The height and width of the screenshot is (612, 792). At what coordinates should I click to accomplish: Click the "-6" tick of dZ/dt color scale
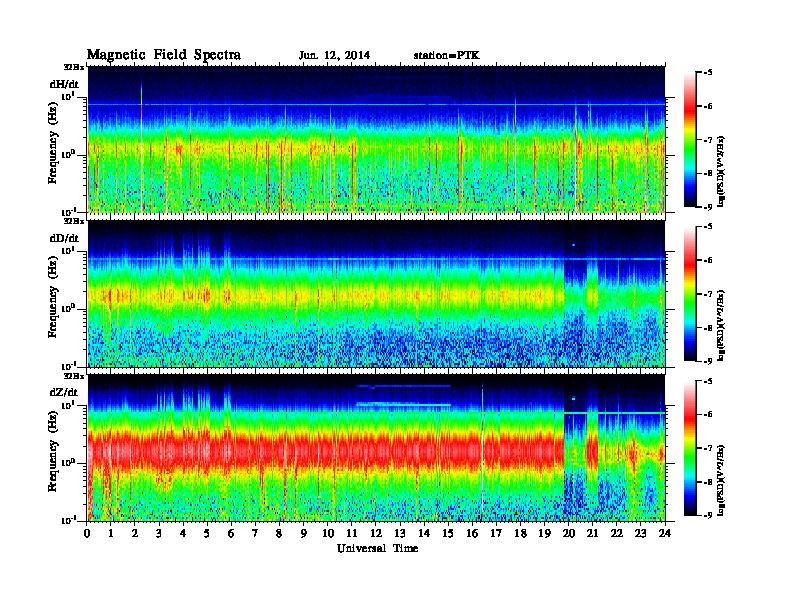pos(708,415)
